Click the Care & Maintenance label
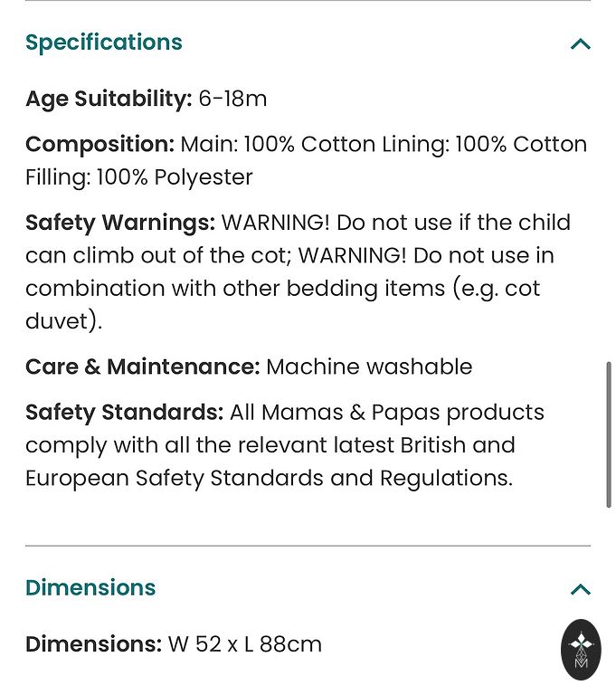 click(142, 367)
